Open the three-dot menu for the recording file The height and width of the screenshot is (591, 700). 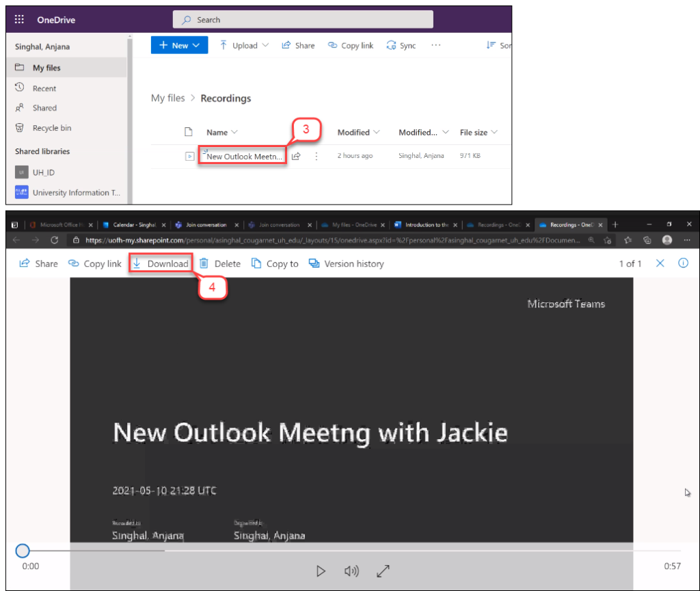(316, 156)
